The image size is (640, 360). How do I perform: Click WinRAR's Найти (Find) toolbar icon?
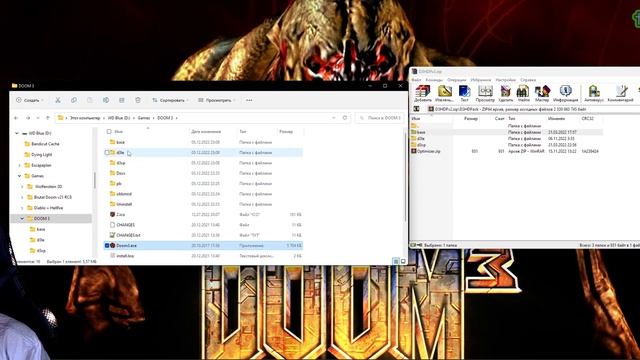[x=523, y=93]
